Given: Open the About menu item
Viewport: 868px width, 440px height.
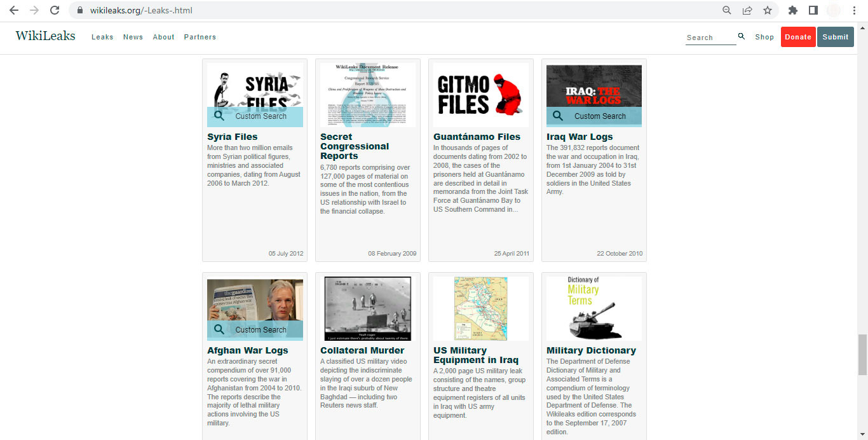Looking at the screenshot, I should tap(163, 37).
